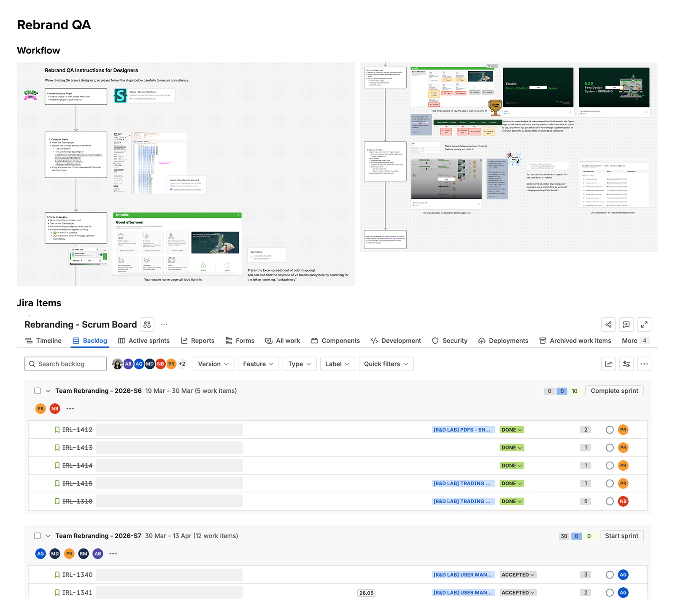Click the PR avatar under Team Rebranding 2026-S6
The image size is (675, 616).
coord(40,408)
